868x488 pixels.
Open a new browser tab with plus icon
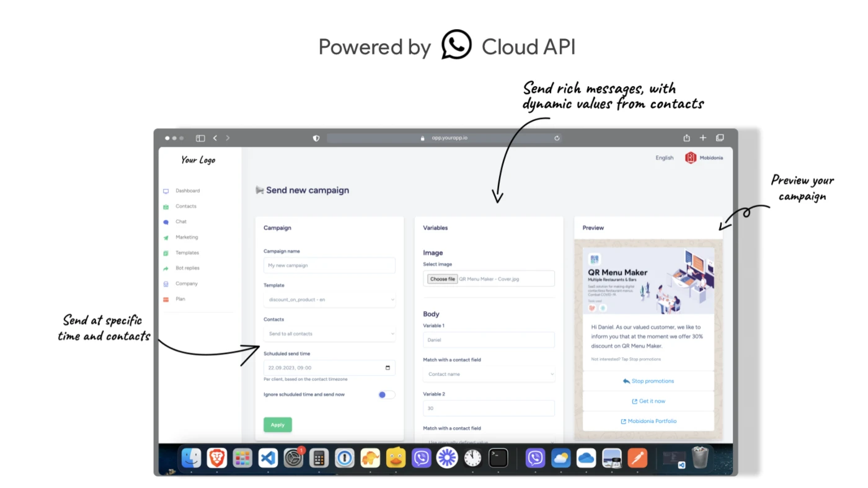(x=703, y=138)
